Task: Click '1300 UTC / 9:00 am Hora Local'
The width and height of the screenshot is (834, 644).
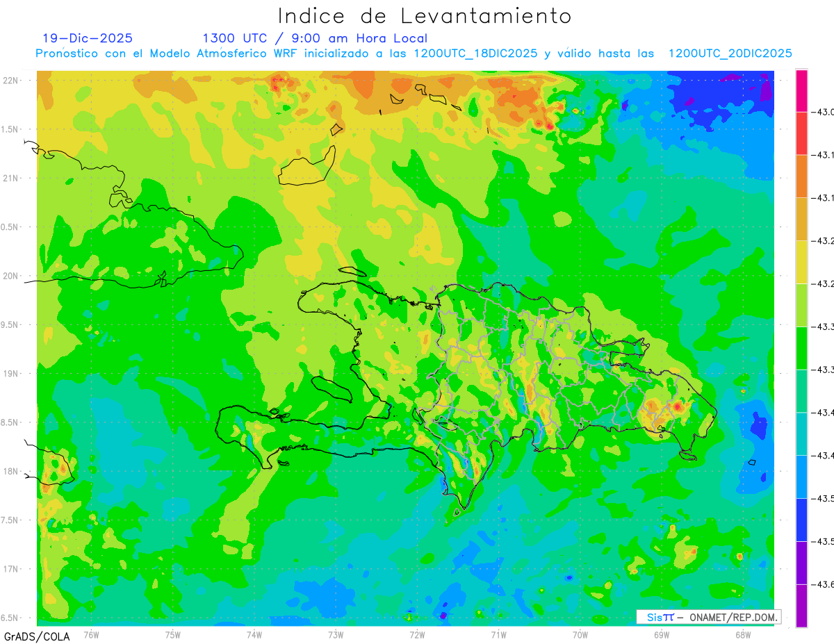Action: pos(315,38)
